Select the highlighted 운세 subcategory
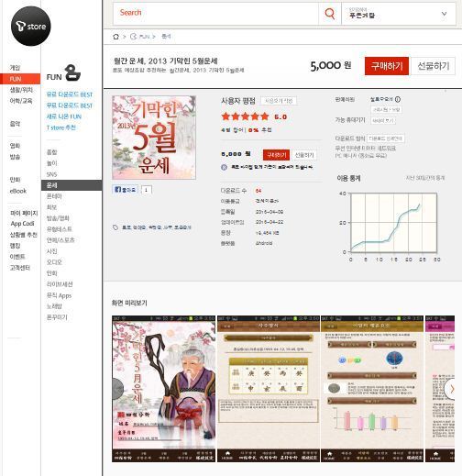This screenshot has height=476, width=462. click(x=71, y=185)
